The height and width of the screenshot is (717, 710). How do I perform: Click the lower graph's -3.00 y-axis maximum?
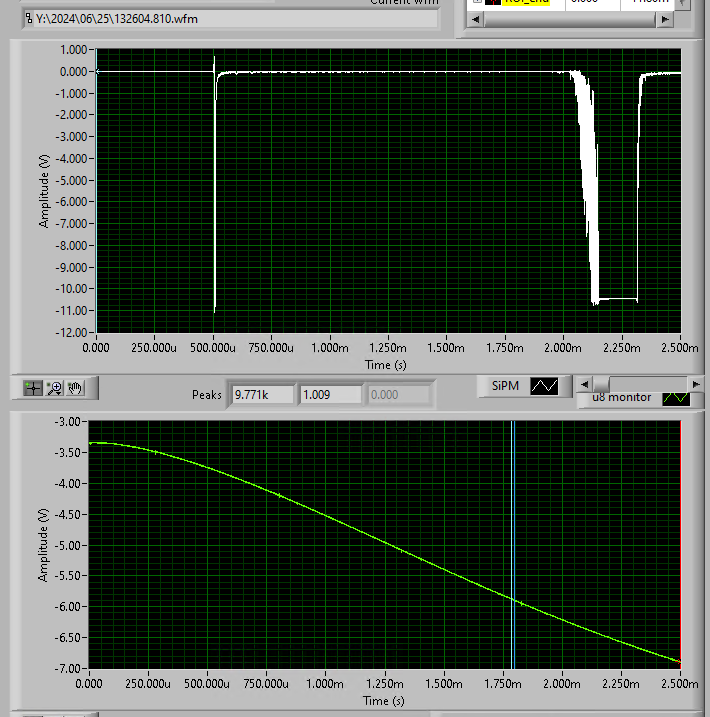click(x=68, y=421)
